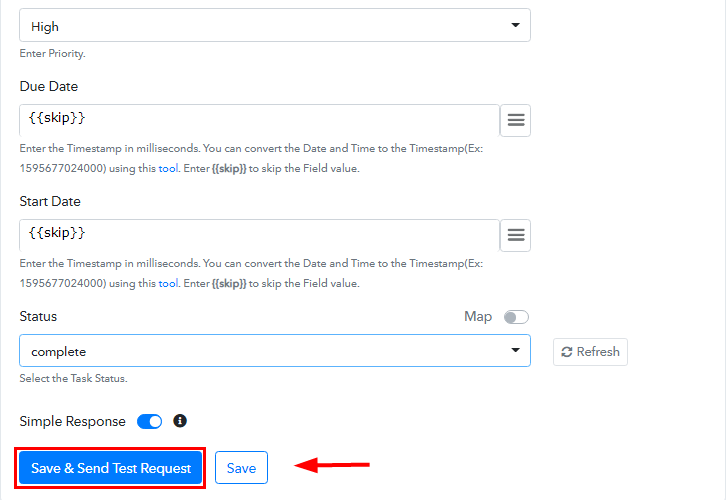The width and height of the screenshot is (726, 500).
Task: Open the tool link under Start Date
Action: [168, 283]
